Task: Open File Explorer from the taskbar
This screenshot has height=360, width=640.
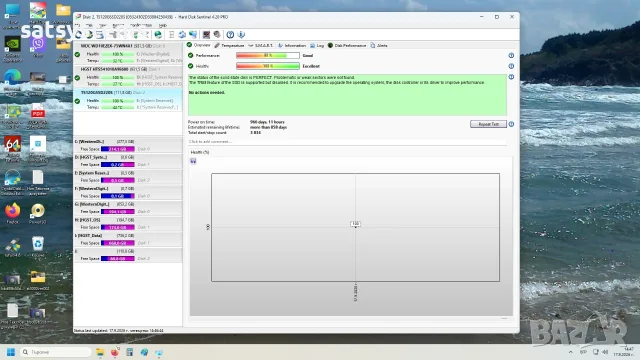Action: tap(100, 352)
